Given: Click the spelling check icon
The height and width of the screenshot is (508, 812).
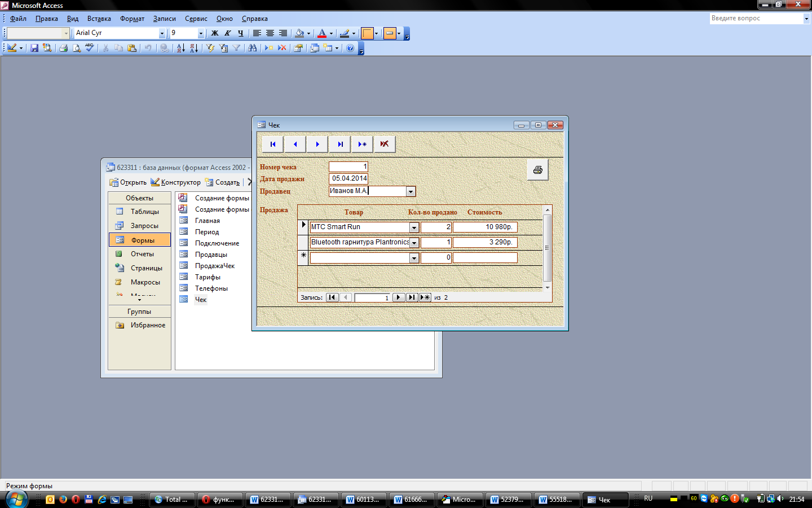Looking at the screenshot, I should click(89, 49).
